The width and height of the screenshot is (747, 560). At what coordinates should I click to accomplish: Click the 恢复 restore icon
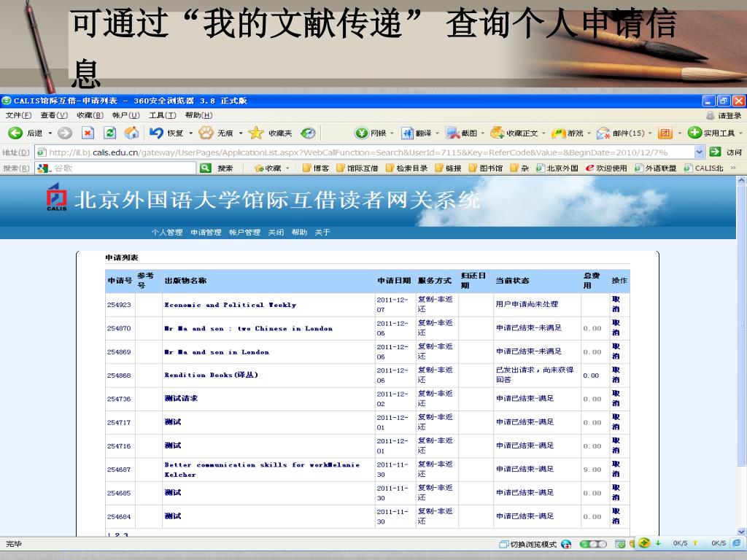tap(156, 133)
